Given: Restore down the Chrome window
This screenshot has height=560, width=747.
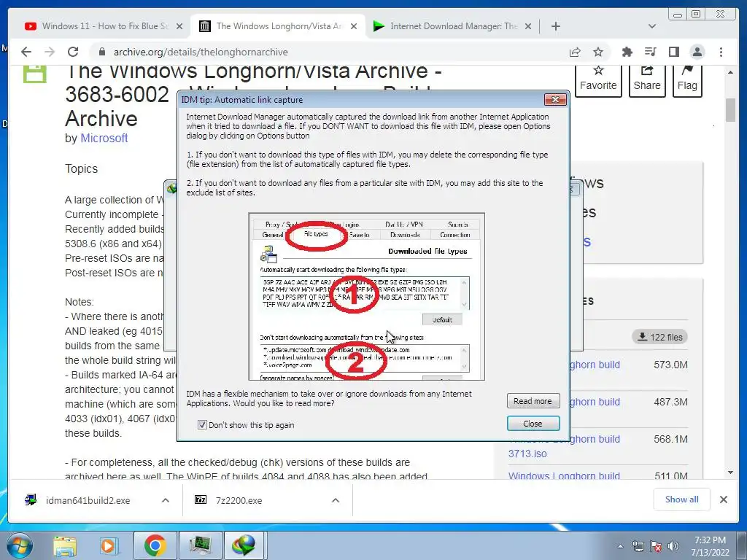Looking at the screenshot, I should (x=696, y=14).
